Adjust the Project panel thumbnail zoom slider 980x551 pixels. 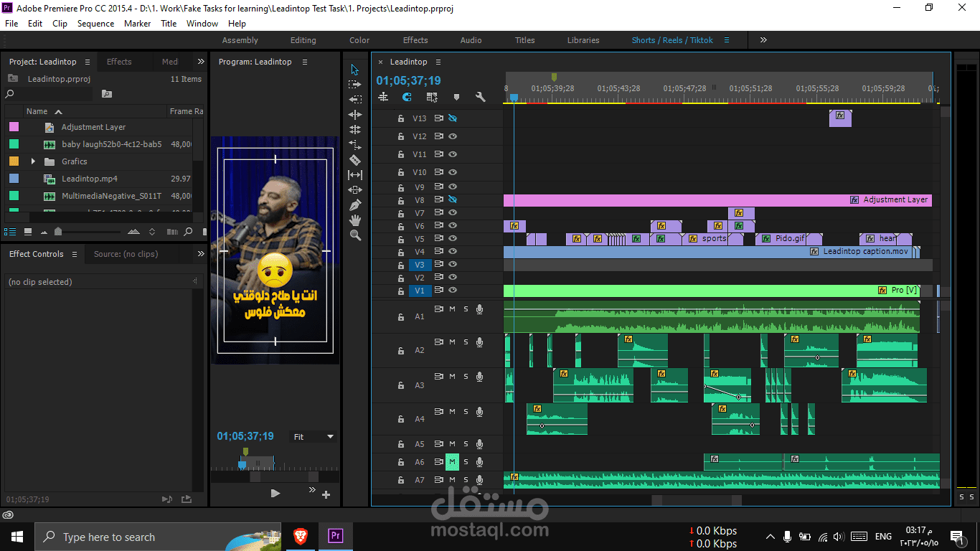[58, 232]
